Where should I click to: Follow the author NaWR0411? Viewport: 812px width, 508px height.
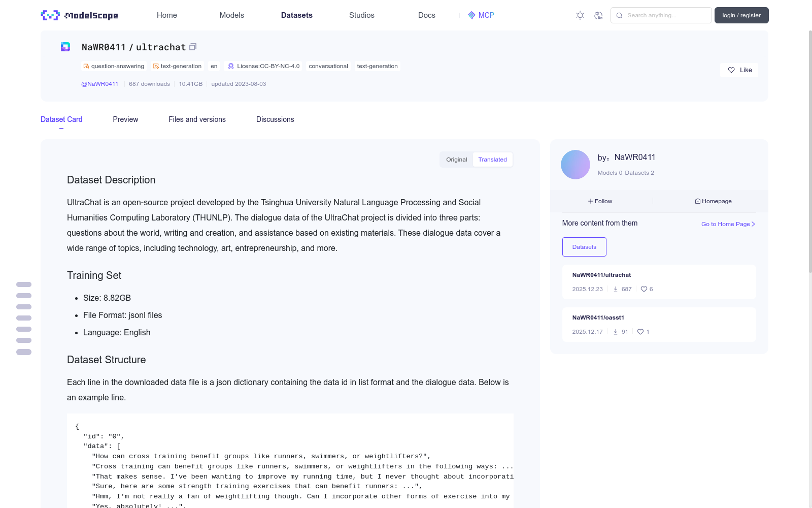pyautogui.click(x=600, y=201)
